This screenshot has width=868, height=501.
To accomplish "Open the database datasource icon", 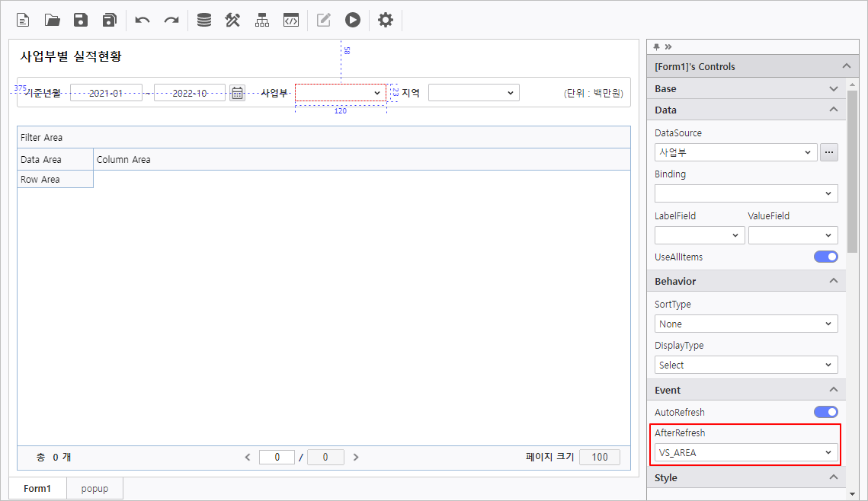I will [x=204, y=21].
